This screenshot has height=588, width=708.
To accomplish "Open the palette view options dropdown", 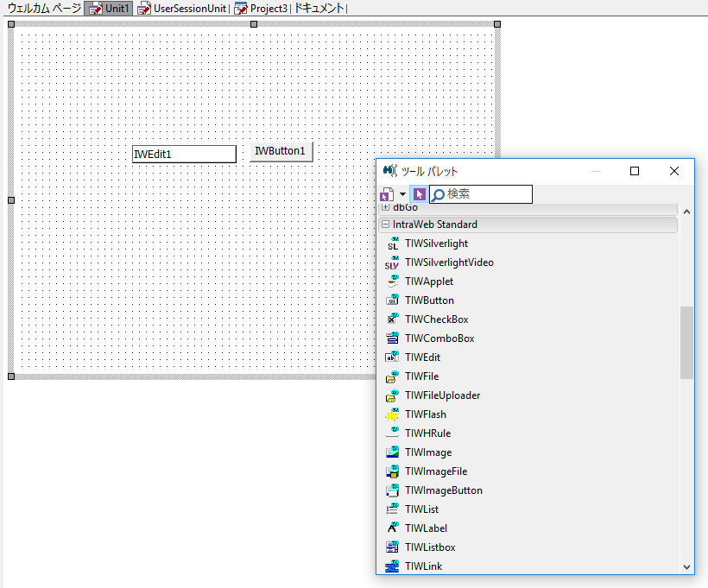I will pos(402,194).
